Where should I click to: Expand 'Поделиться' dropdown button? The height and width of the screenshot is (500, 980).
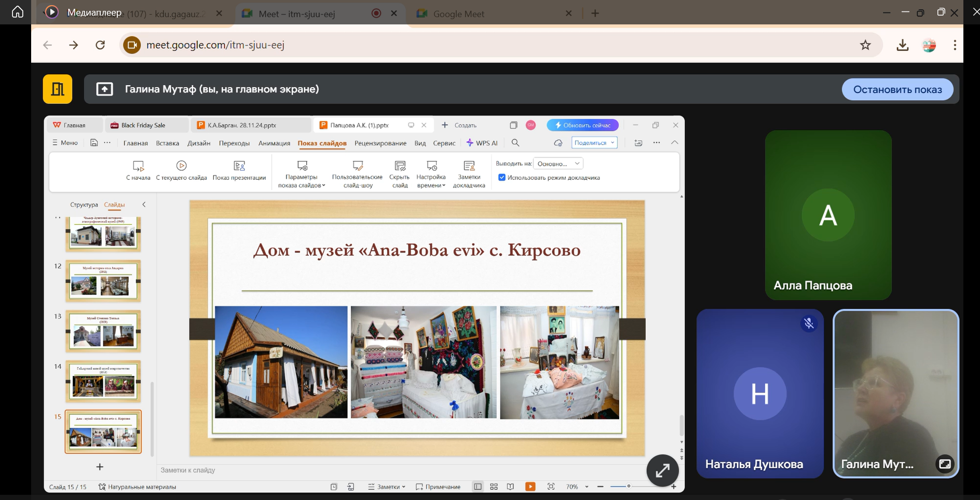tap(594, 143)
